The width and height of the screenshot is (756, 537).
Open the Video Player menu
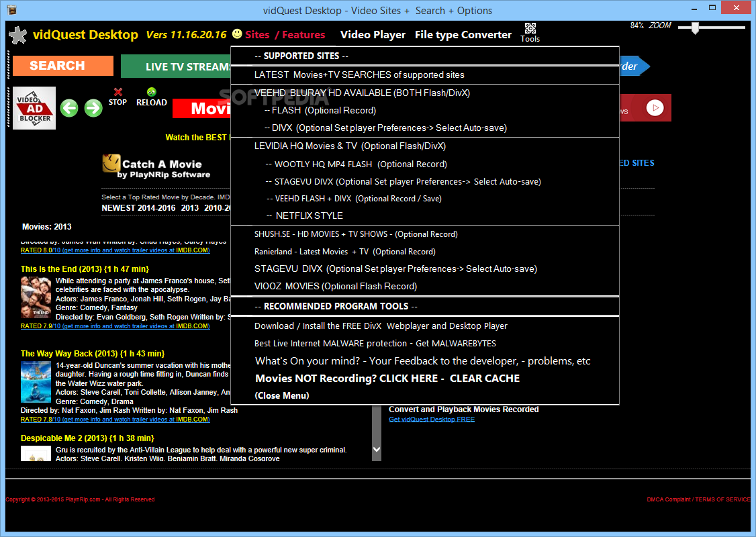click(373, 35)
